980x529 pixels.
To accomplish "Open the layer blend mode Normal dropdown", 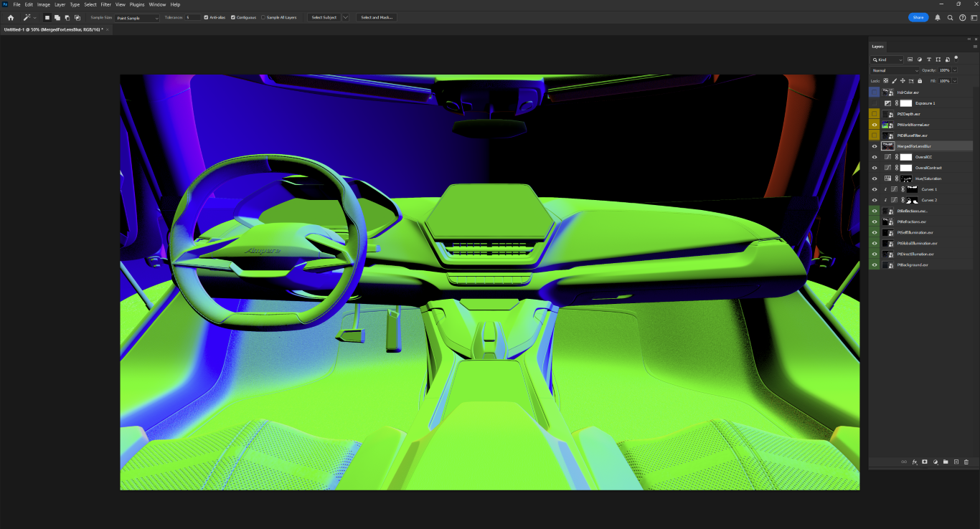I will pos(895,70).
